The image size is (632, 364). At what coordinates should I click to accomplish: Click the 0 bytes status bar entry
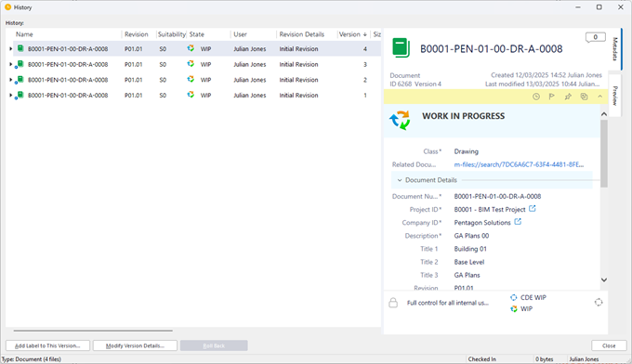tap(544, 358)
